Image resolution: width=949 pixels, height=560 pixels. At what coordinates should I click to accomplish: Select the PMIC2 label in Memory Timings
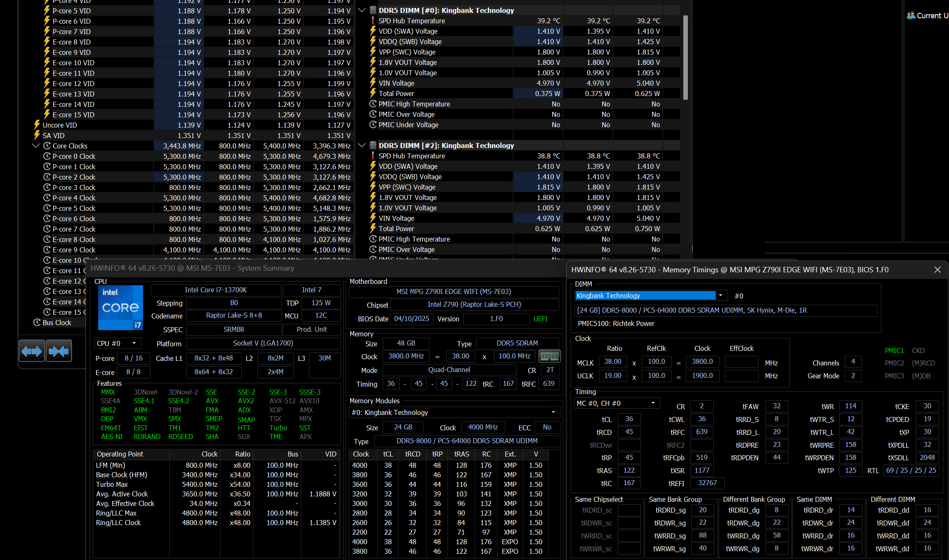point(894,363)
